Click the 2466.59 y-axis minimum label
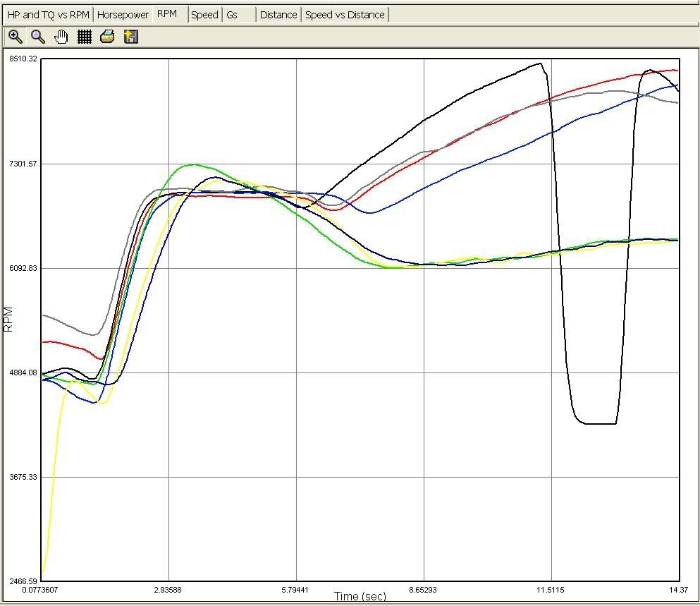The width and height of the screenshot is (700, 606). (x=23, y=581)
